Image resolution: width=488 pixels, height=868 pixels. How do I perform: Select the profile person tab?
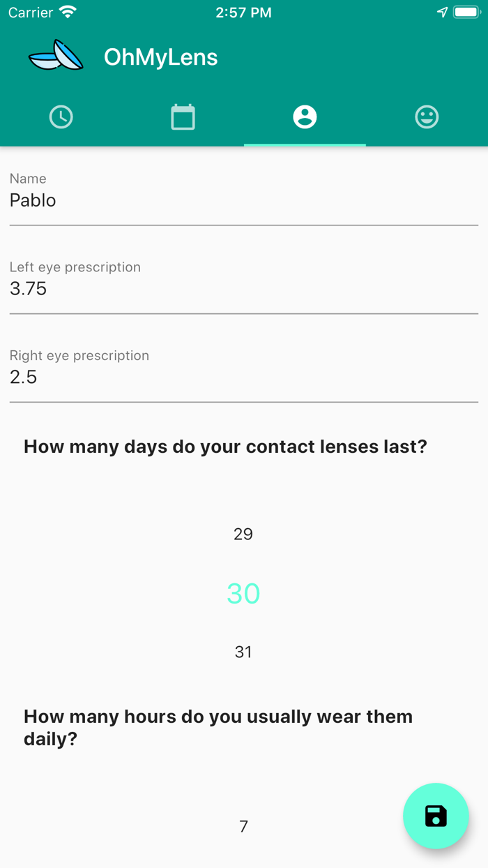(305, 117)
